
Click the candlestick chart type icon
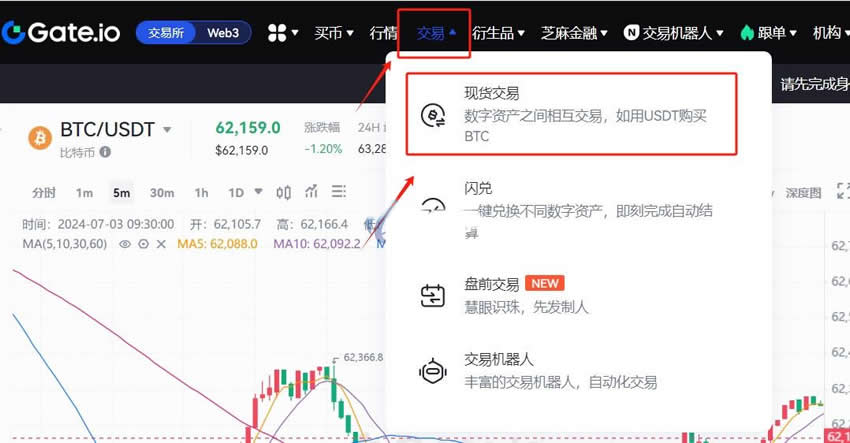[x=284, y=192]
